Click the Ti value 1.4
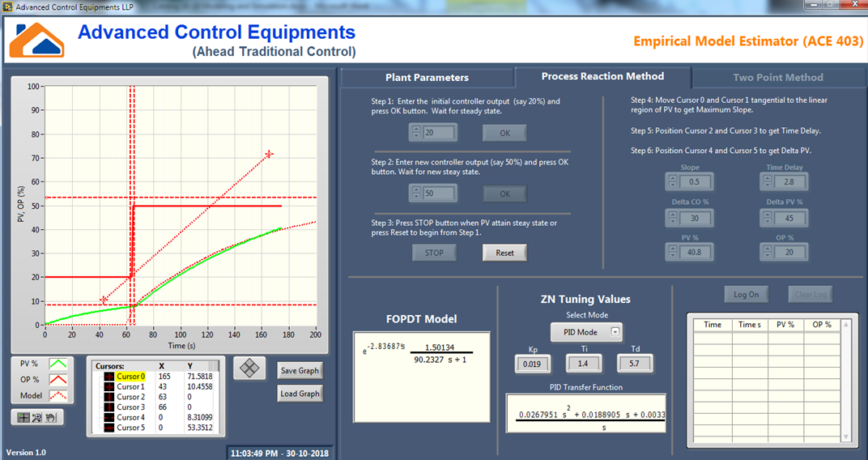The width and height of the screenshot is (868, 460). (583, 364)
